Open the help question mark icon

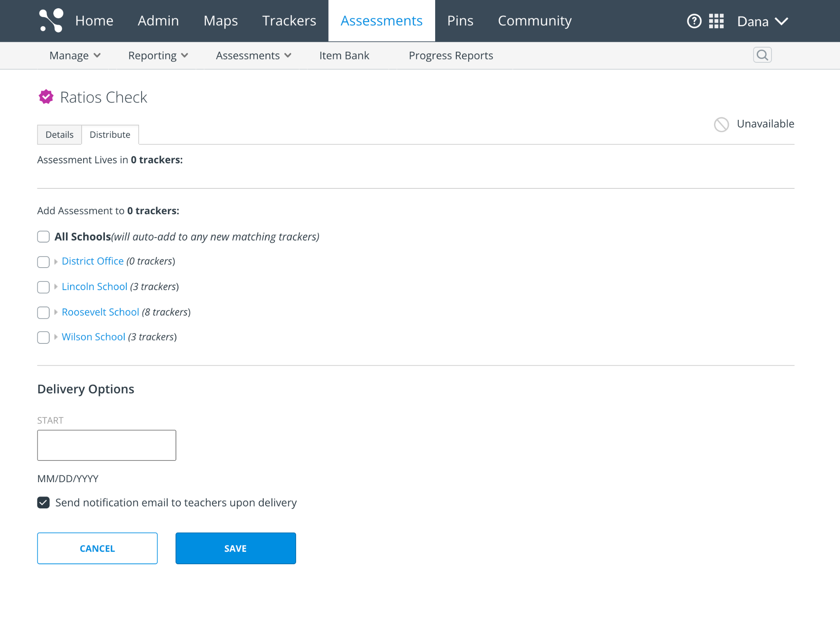(694, 21)
